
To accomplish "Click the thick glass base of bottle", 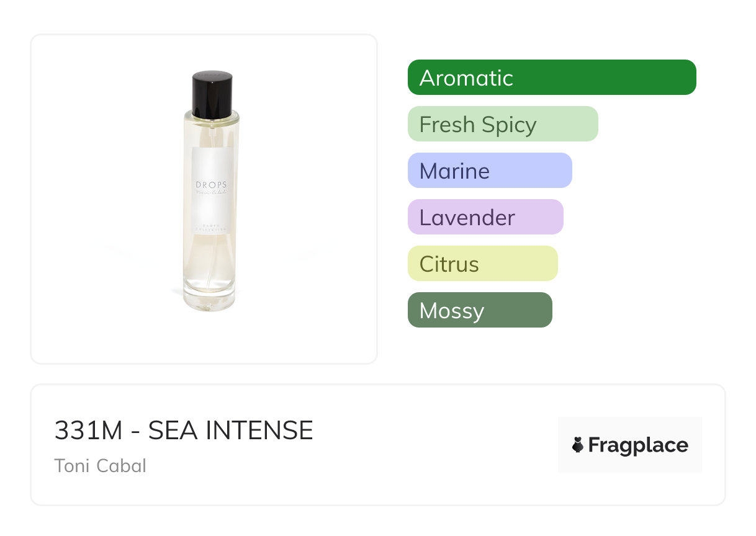I will tap(210, 300).
